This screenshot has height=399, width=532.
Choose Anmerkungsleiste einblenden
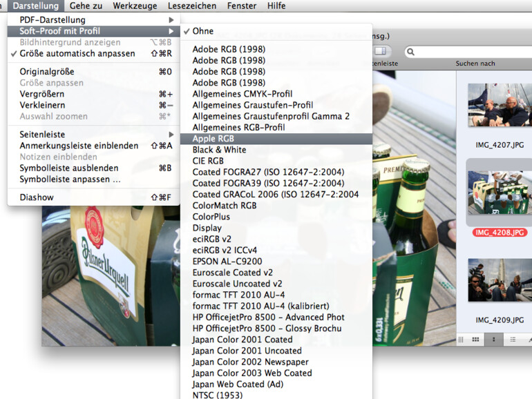[78, 146]
